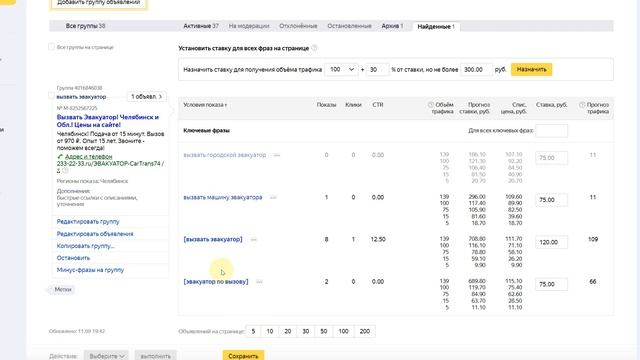The height and width of the screenshot is (360, 640).
Task: Open options icon beside '[эвакуатор по вызову]'
Action: tap(259, 282)
